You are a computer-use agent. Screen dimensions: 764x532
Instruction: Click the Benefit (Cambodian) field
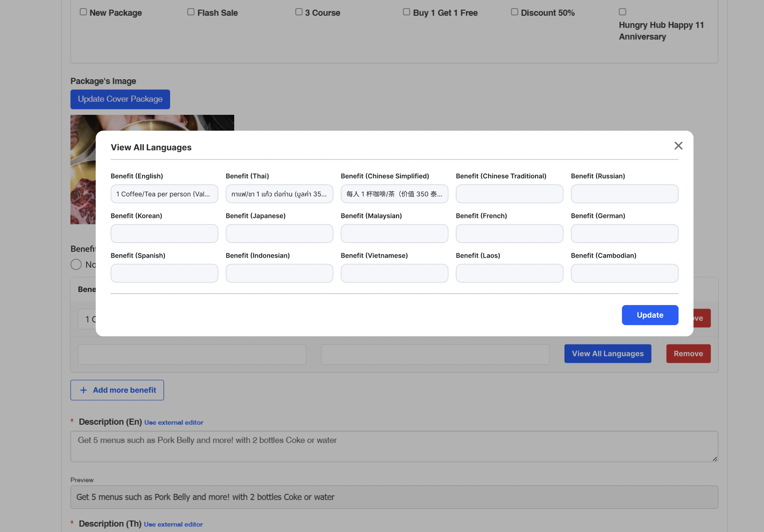624,273
